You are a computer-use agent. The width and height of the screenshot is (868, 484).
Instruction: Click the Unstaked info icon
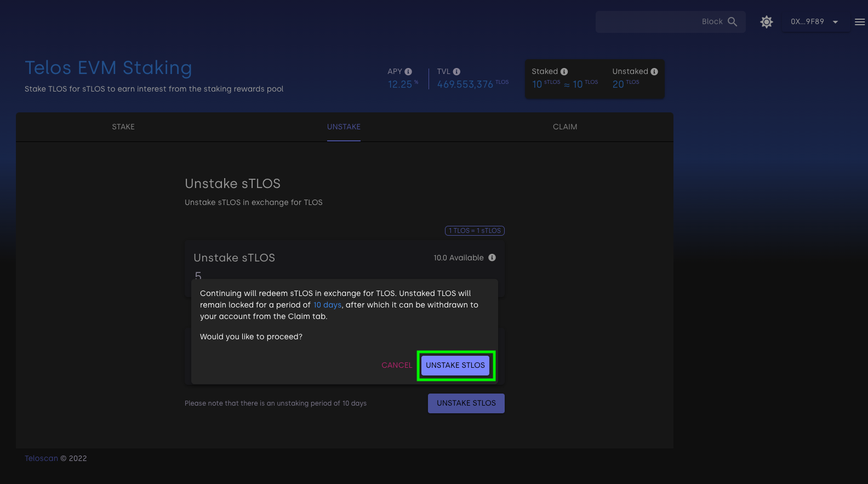tap(654, 72)
